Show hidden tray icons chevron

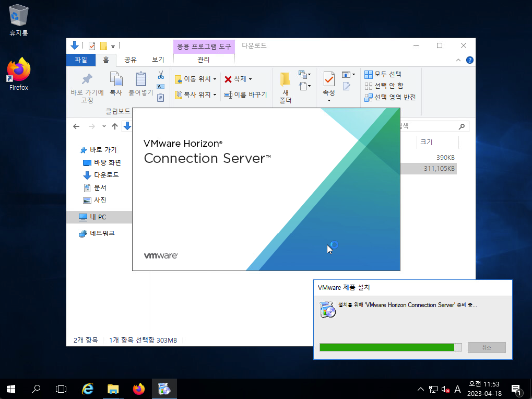(420, 389)
